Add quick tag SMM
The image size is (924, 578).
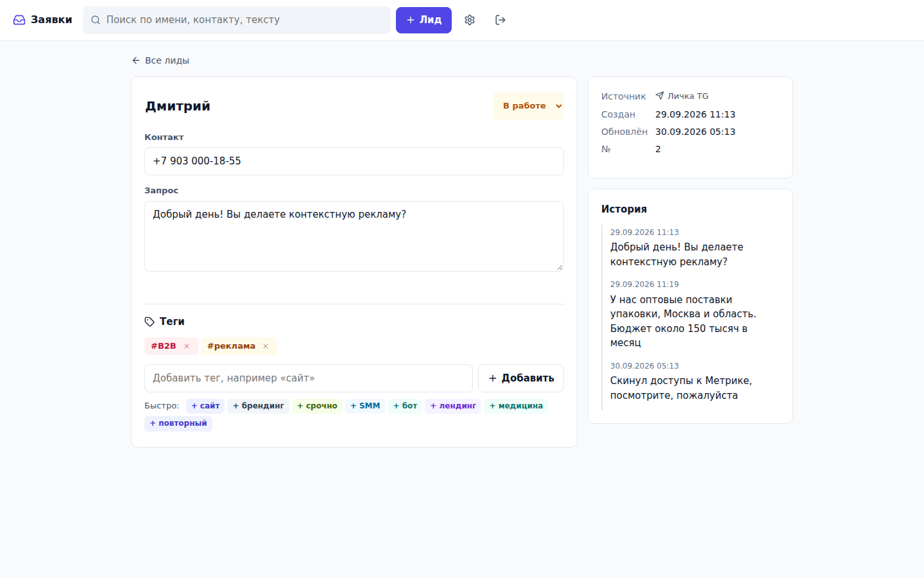pos(365,406)
